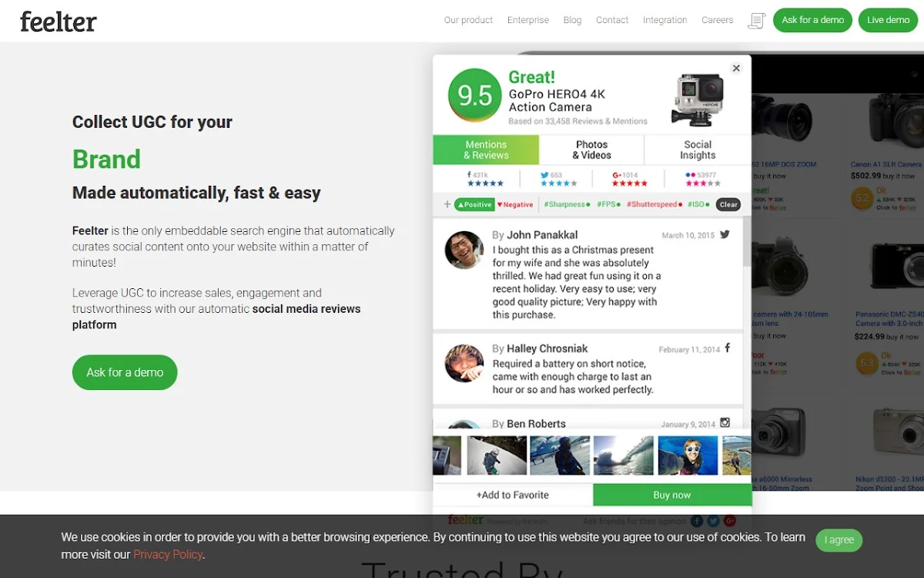Image resolution: width=924 pixels, height=578 pixels.
Task: Click the 9.5 score circle in the widget
Action: [475, 95]
